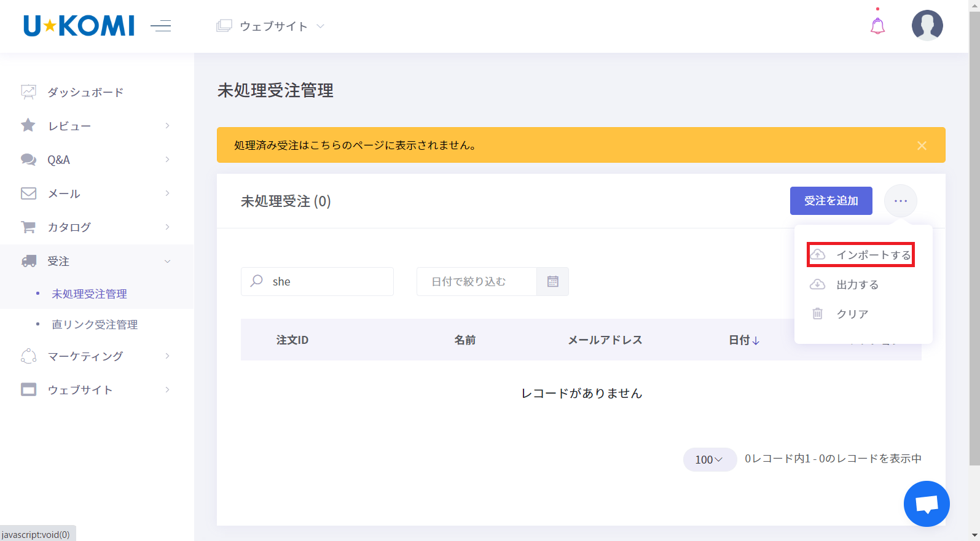980x541 pixels.
Task: Go to 直リンク受注管理 page
Action: click(95, 324)
